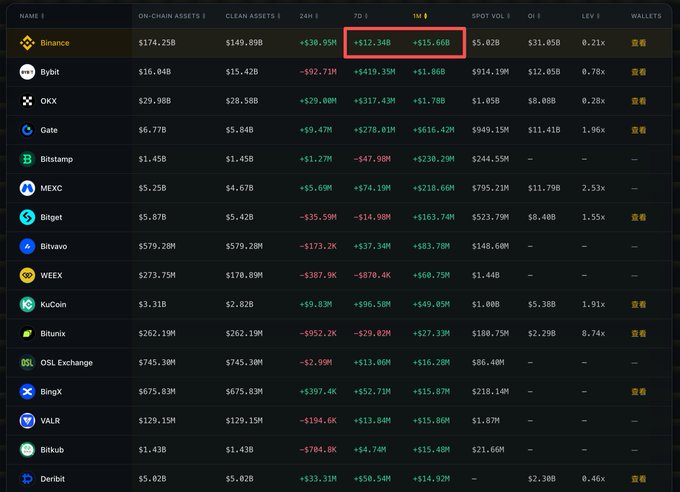Click Binance clean assets $149.89B
Viewport: 680px width, 492px height.
(x=244, y=43)
